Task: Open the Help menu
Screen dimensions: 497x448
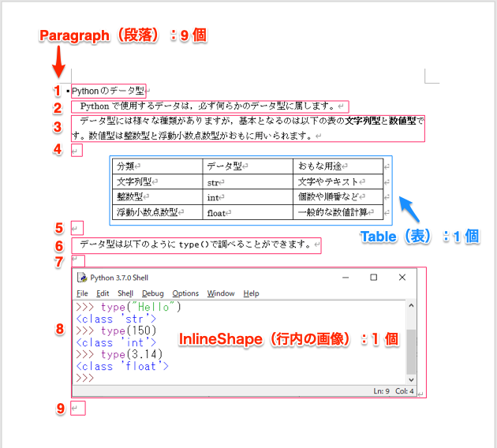Action: 251,293
